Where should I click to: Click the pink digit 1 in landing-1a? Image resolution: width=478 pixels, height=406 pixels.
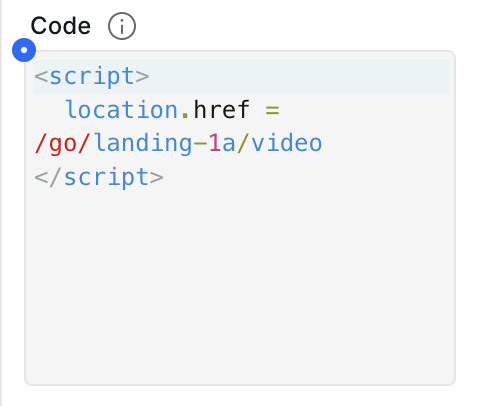(x=215, y=143)
